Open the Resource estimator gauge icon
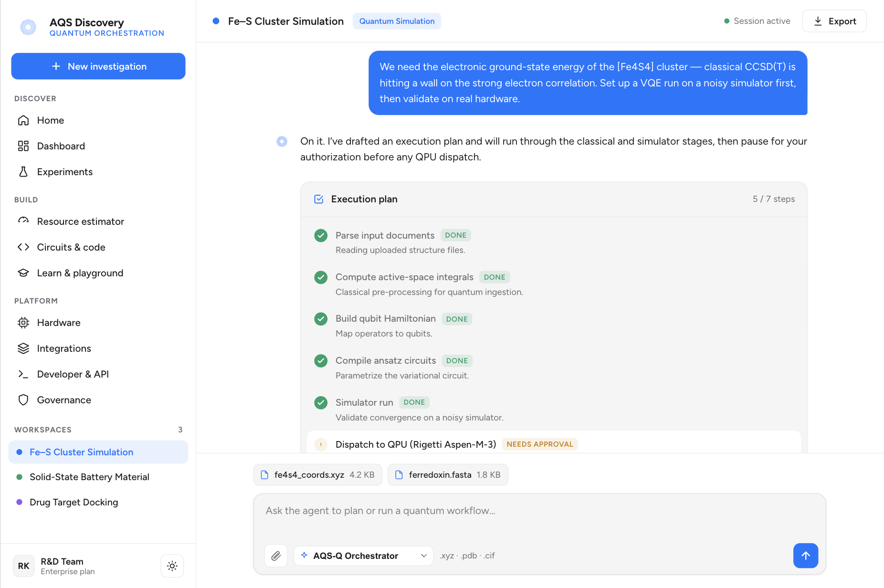Screen dimensions: 884x588 pyautogui.click(x=23, y=221)
